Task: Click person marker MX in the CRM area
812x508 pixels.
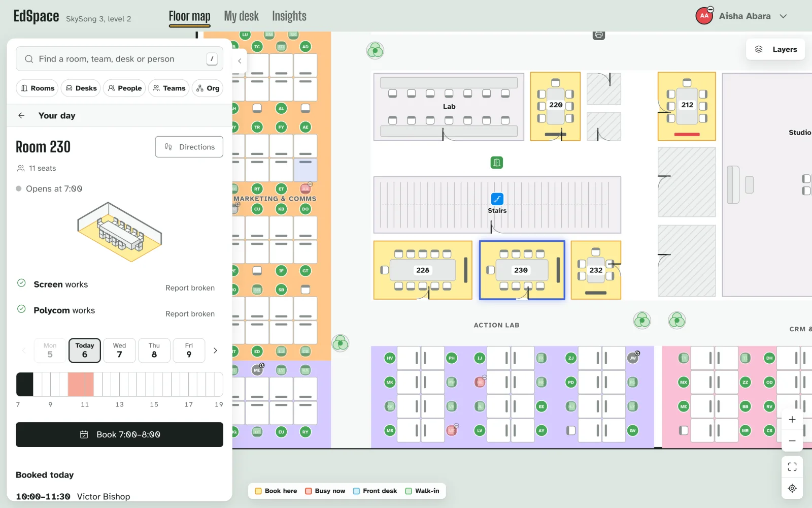Action: coord(684,382)
